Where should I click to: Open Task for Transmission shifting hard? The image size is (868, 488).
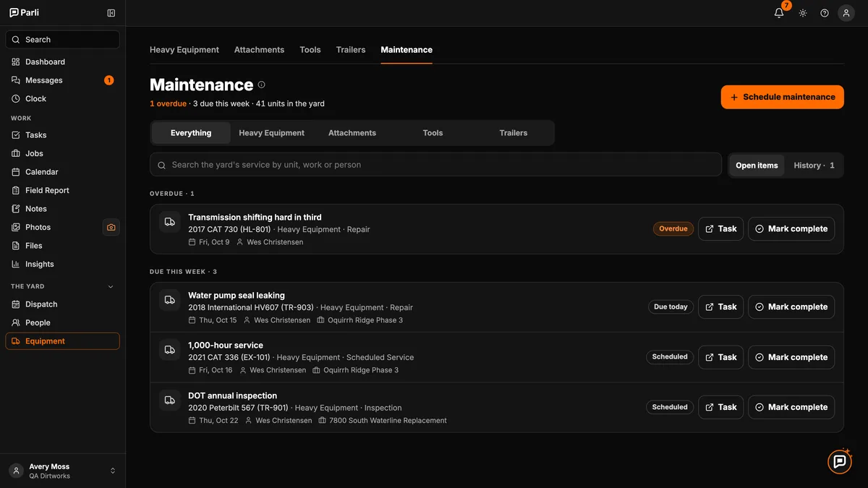720,228
